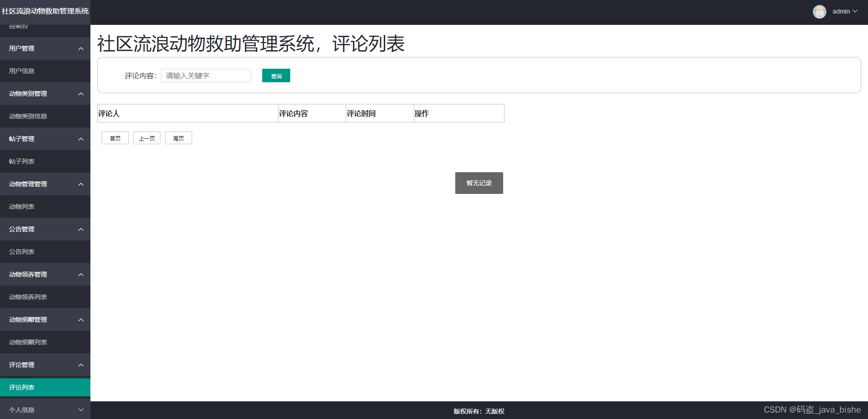The width and height of the screenshot is (868, 419).
Task: Click the 用户管理 section header
Action: 45,48
